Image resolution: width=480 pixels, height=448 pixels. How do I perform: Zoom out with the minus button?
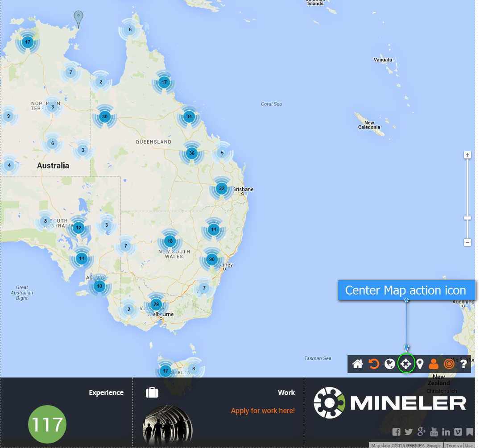coord(468,242)
